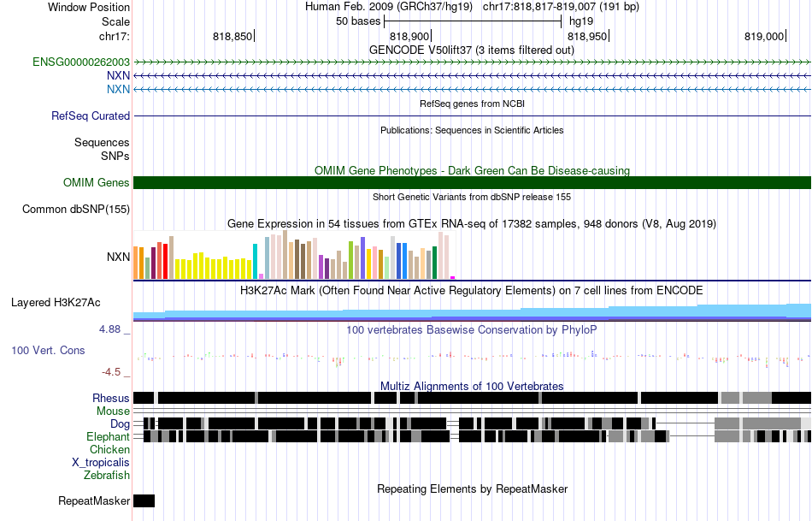Open the H3K27Ac Mark track title
Image resolution: width=812 pixels, height=521 pixels.
[472, 290]
